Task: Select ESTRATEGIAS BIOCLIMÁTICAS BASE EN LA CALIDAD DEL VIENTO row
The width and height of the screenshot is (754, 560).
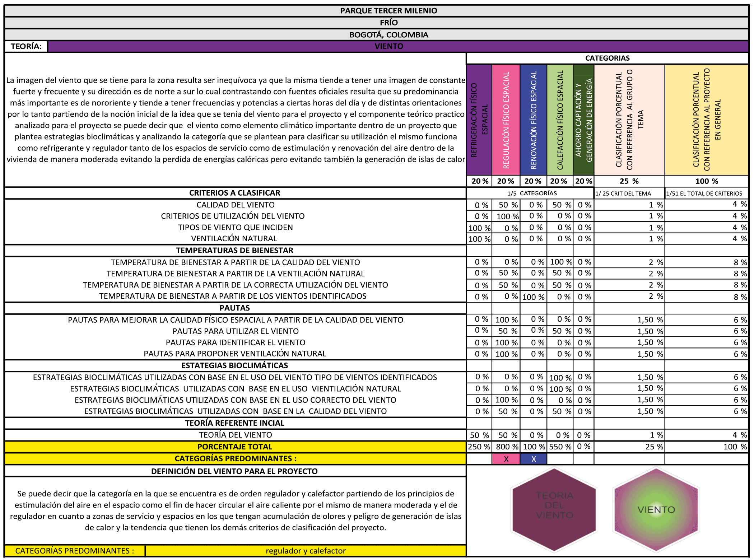Action: coord(235,411)
